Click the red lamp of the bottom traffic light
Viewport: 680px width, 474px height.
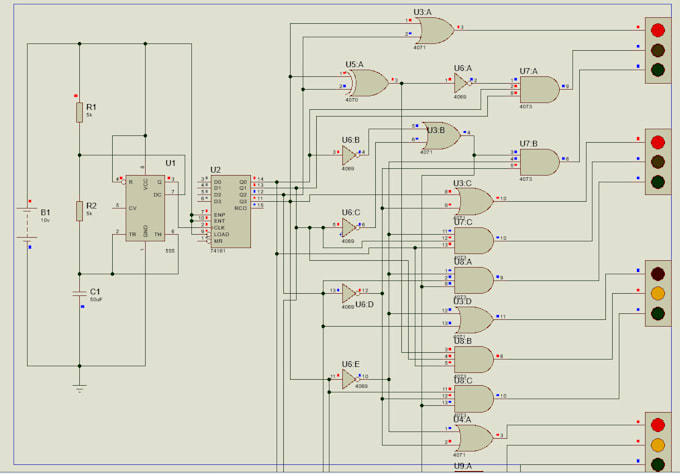tap(658, 425)
